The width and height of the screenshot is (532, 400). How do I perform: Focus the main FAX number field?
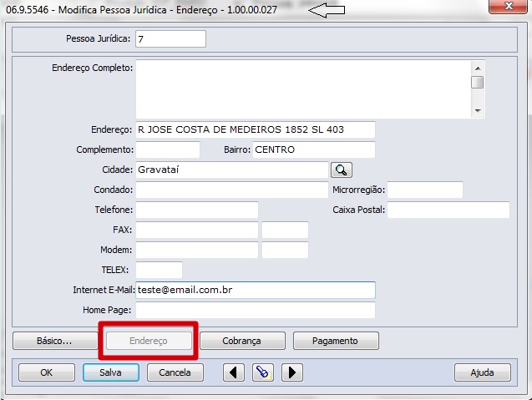tap(197, 230)
